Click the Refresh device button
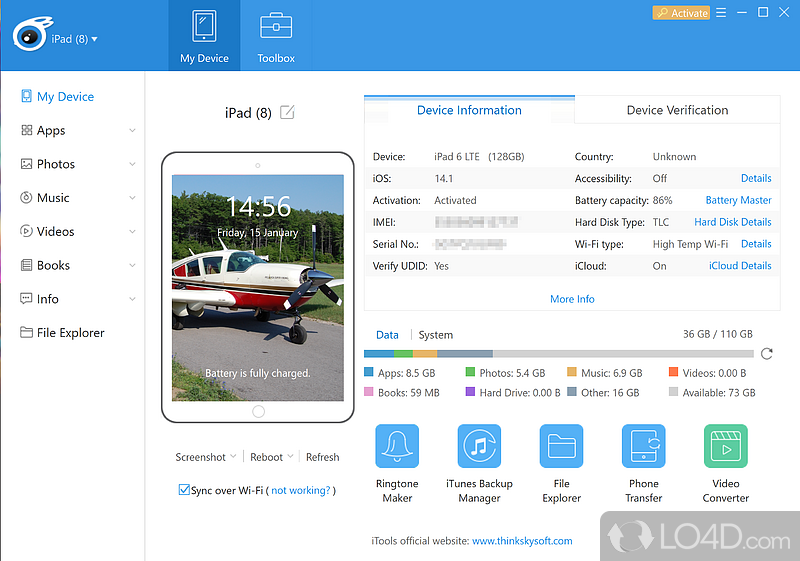Image resolution: width=800 pixels, height=561 pixels. click(322, 457)
